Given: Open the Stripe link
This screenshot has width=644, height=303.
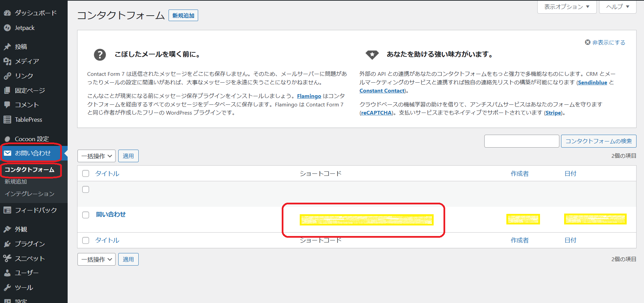Looking at the screenshot, I should tap(553, 113).
